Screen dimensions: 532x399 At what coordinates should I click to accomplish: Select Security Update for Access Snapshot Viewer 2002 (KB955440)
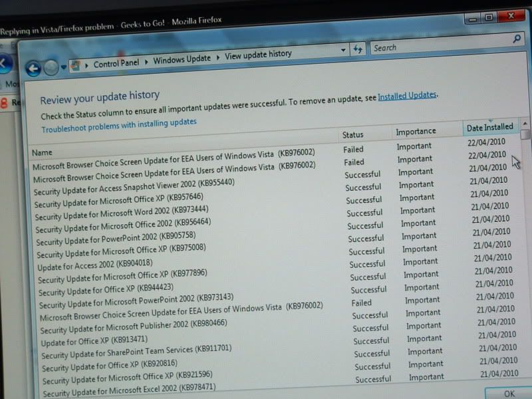pyautogui.click(x=134, y=187)
